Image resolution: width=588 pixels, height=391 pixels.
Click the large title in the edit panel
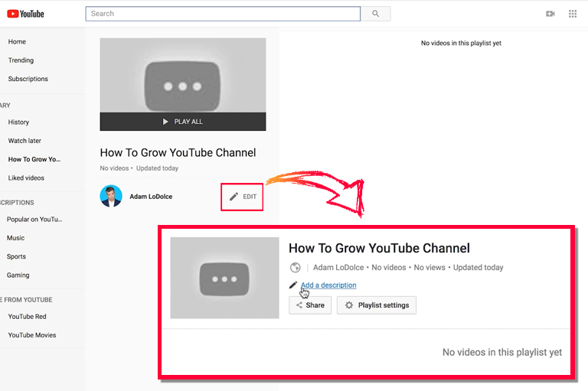379,248
